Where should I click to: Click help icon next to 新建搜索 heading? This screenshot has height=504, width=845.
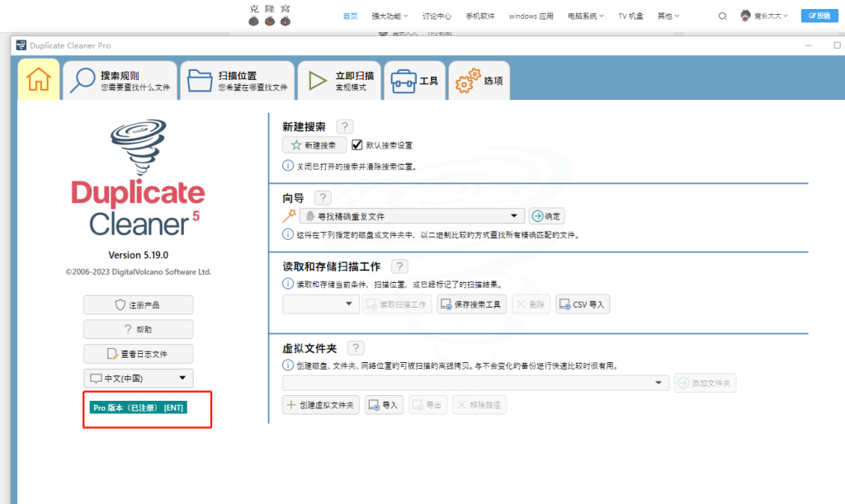(345, 126)
